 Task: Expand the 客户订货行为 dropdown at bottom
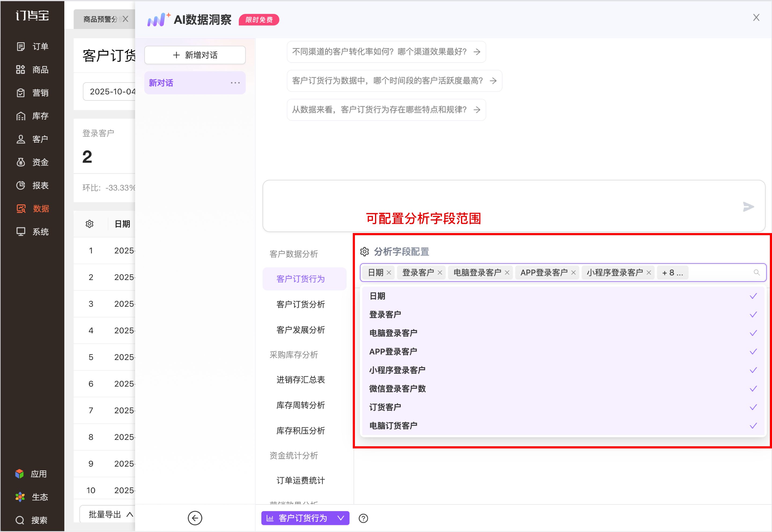340,518
